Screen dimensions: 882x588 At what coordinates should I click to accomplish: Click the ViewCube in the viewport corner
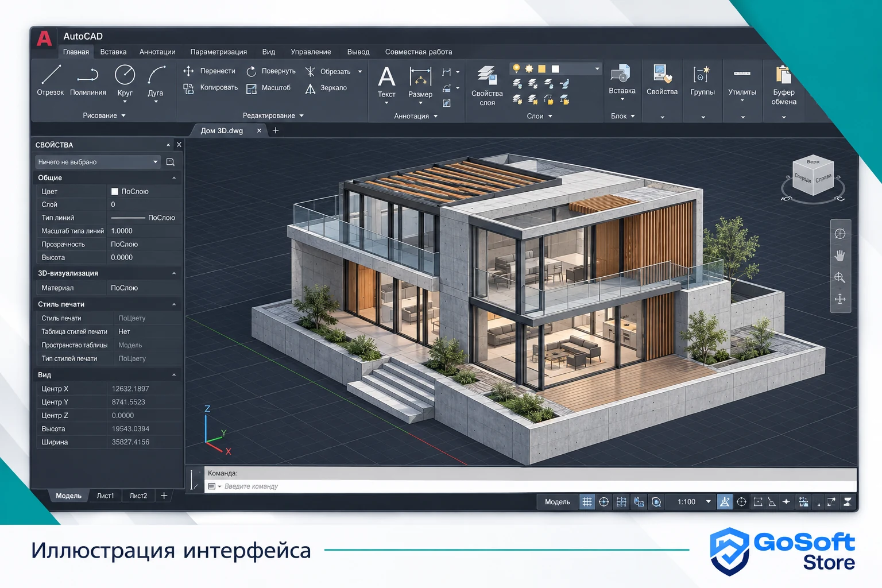tap(813, 176)
